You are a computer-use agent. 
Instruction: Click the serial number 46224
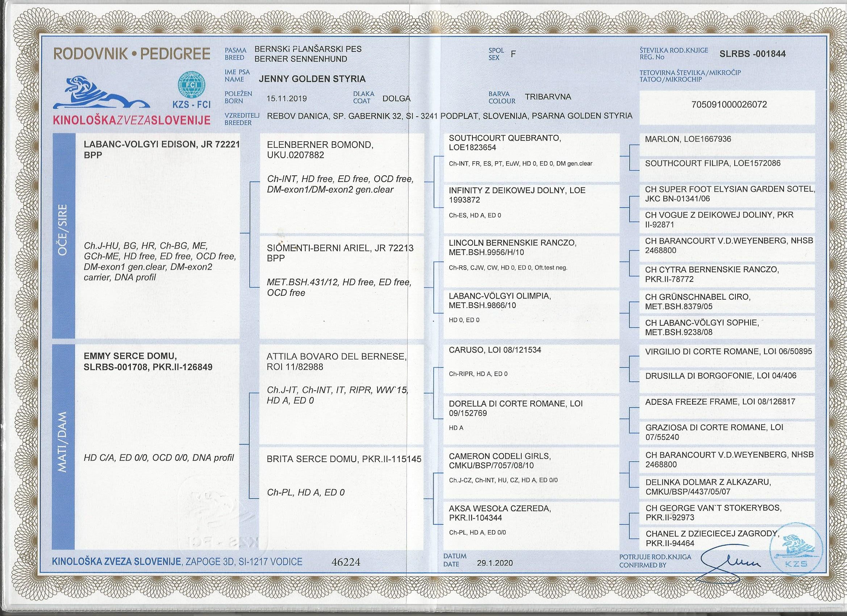click(346, 562)
